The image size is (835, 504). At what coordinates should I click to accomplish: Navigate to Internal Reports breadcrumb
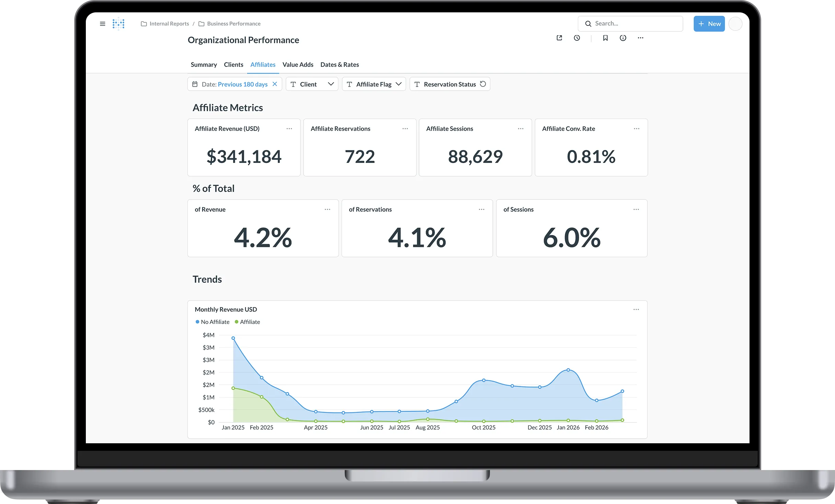click(169, 23)
